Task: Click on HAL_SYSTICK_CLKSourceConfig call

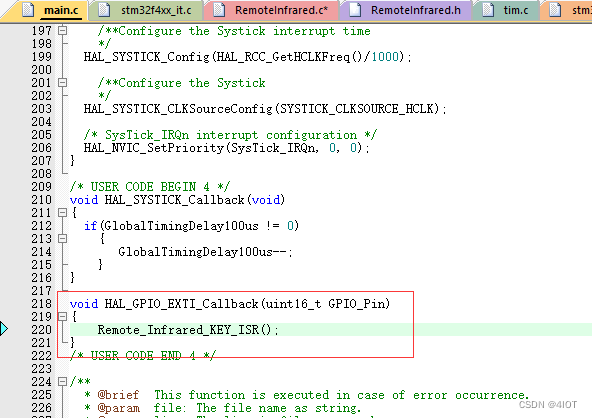Action: pos(178,109)
